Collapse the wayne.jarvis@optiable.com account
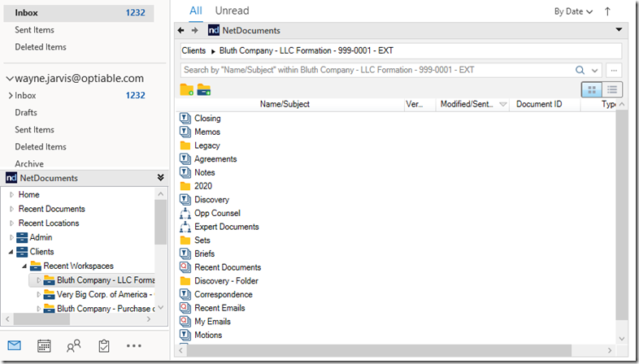This screenshot has width=639, height=364. pos(10,79)
